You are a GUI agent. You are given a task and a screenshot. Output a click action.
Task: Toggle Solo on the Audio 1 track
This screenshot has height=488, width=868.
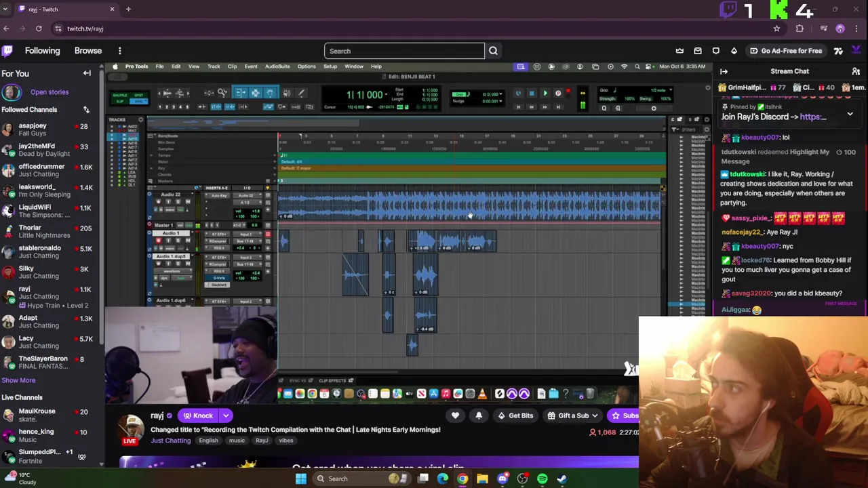(x=178, y=241)
